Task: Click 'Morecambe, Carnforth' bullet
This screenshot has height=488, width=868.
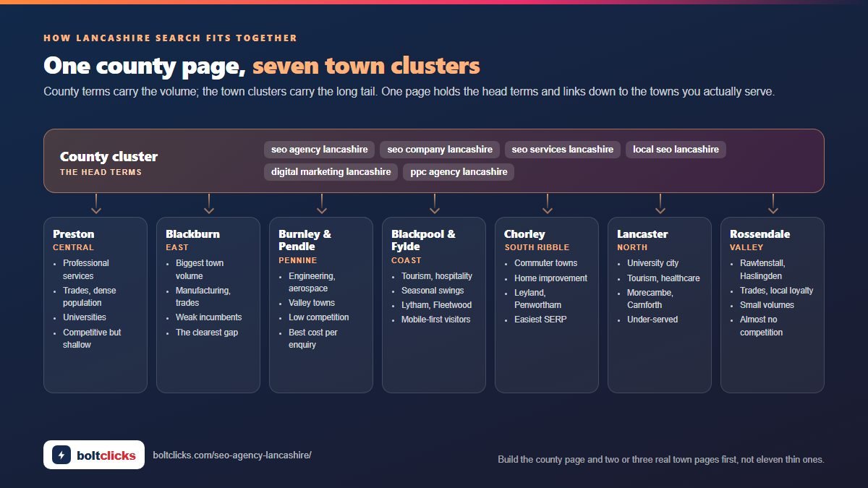Action: [650, 299]
